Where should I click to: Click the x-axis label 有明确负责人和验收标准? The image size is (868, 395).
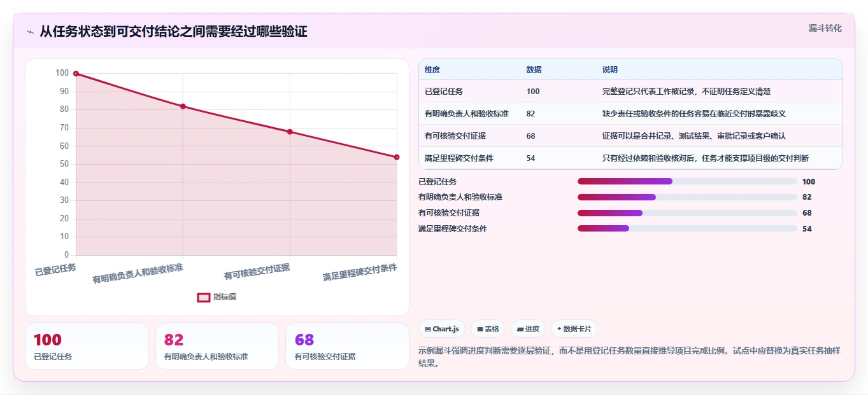point(138,274)
